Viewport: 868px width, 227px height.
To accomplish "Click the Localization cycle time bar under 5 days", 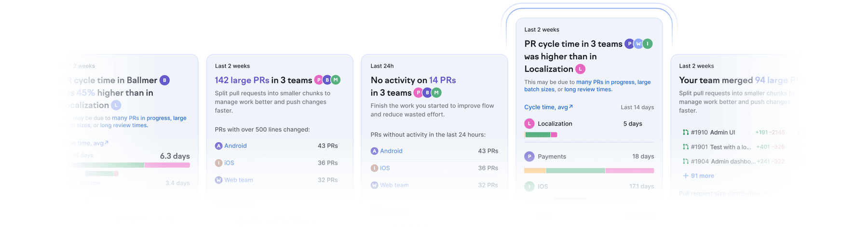I will [x=541, y=135].
